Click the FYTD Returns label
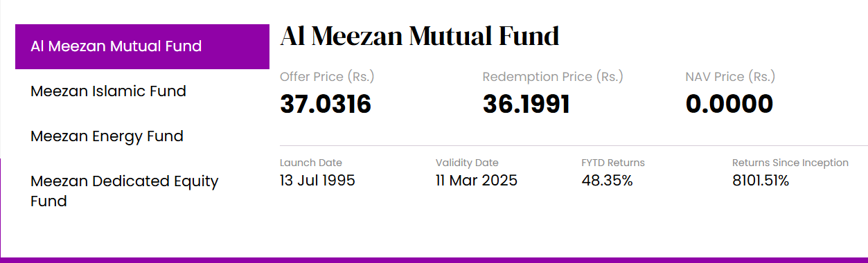The height and width of the screenshot is (263, 868). click(613, 163)
